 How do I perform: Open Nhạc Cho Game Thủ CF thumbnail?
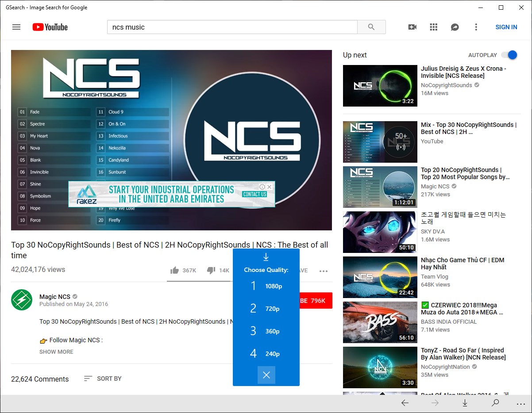[380, 277]
